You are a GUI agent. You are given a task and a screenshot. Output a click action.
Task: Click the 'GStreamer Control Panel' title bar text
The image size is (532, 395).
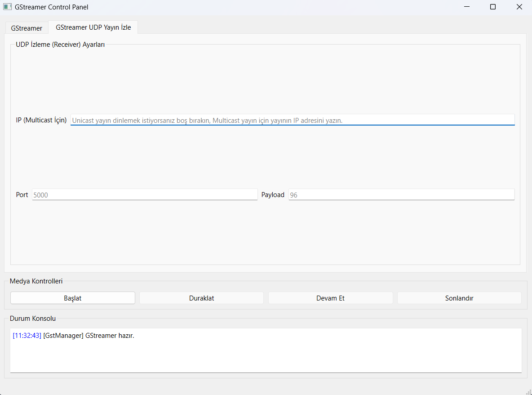tap(52, 7)
